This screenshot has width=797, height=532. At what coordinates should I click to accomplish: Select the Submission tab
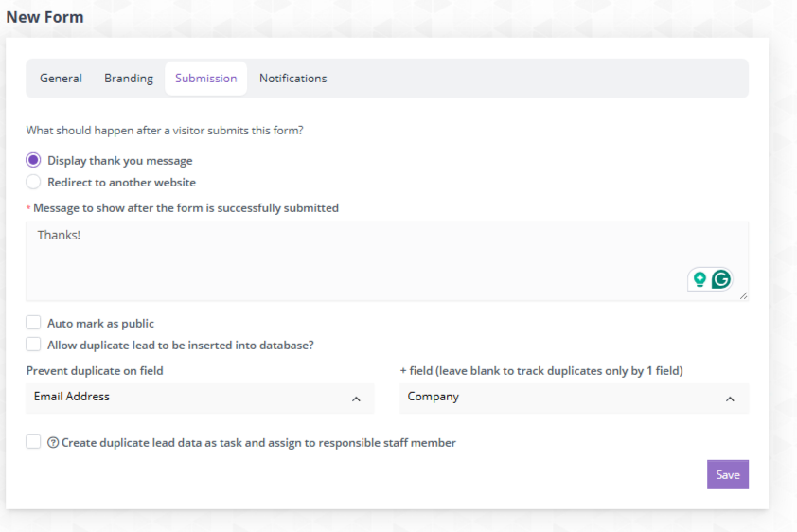pyautogui.click(x=205, y=79)
